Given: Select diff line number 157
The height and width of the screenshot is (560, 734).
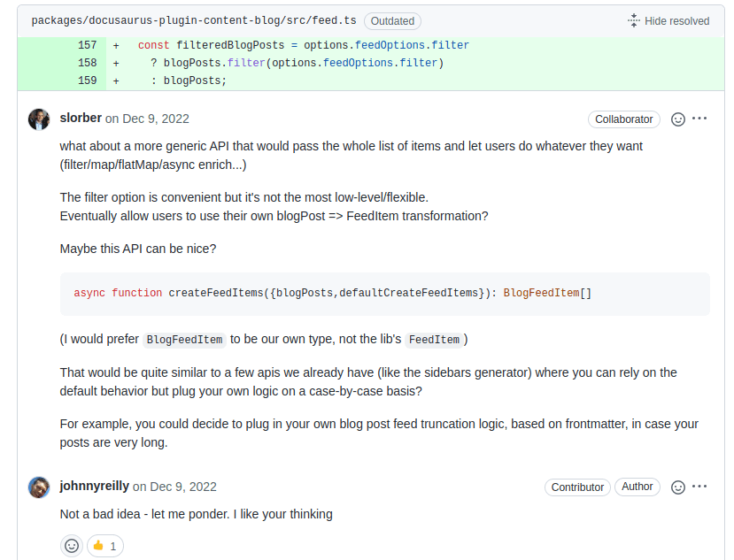Looking at the screenshot, I should click(x=87, y=45).
